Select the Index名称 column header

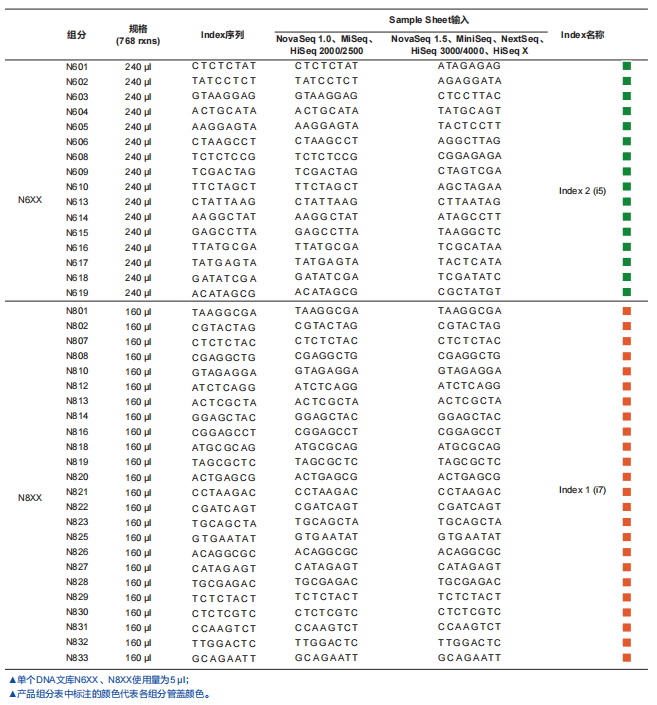pos(582,35)
